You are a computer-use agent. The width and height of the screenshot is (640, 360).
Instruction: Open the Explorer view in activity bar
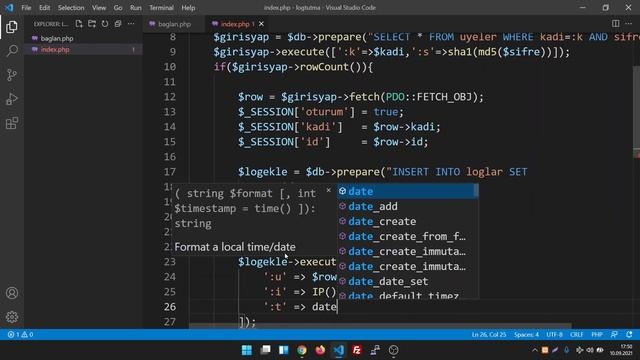pyautogui.click(x=12, y=27)
